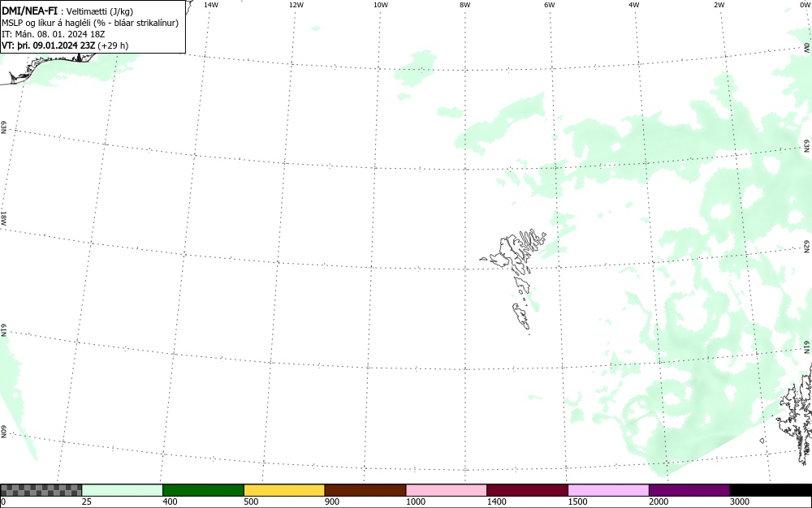The image size is (812, 508).
Task: Click the black legend swatch above 3000
Action: tap(771, 490)
